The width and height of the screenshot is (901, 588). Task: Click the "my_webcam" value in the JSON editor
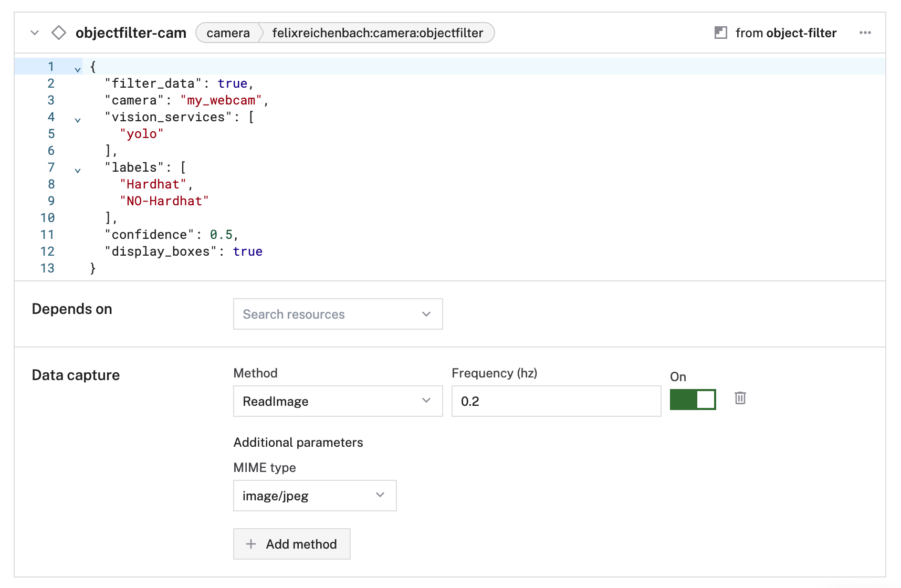click(221, 100)
